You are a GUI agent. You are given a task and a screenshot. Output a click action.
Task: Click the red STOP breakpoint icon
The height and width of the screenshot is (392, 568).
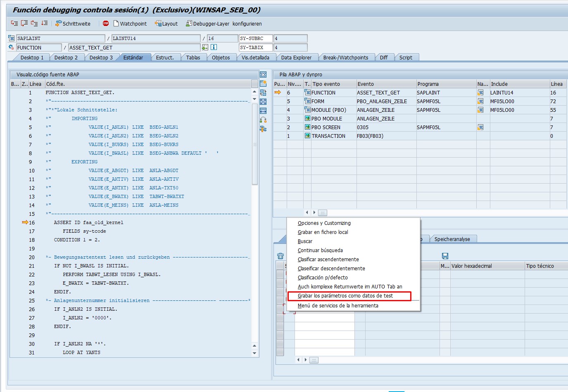click(x=106, y=24)
